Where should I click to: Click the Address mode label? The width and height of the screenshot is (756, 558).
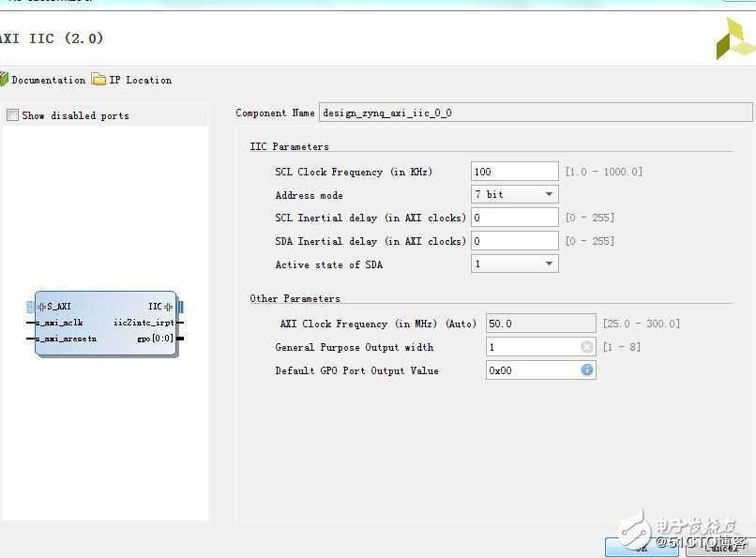pyautogui.click(x=309, y=195)
